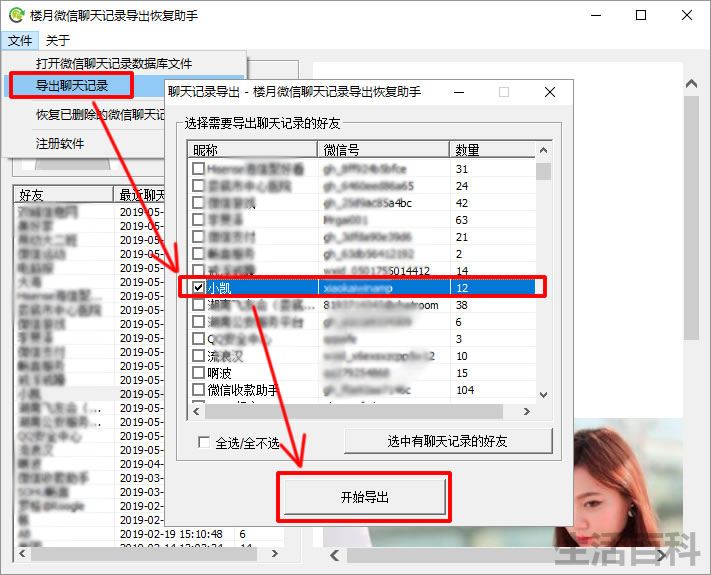Maximize the main application window
The width and height of the screenshot is (711, 575).
641,15
